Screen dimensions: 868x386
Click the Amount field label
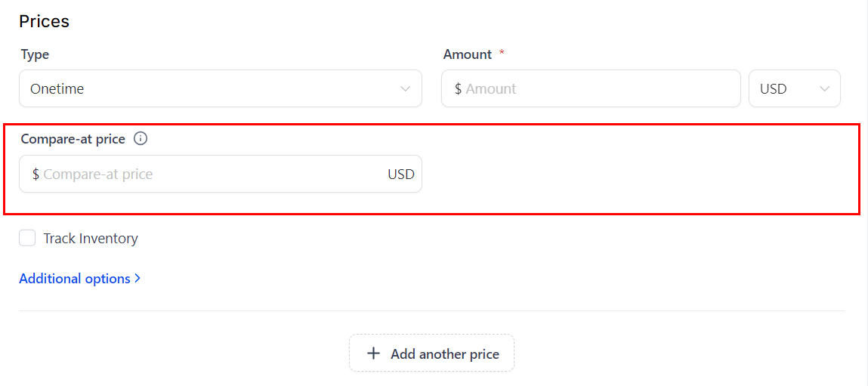point(468,54)
